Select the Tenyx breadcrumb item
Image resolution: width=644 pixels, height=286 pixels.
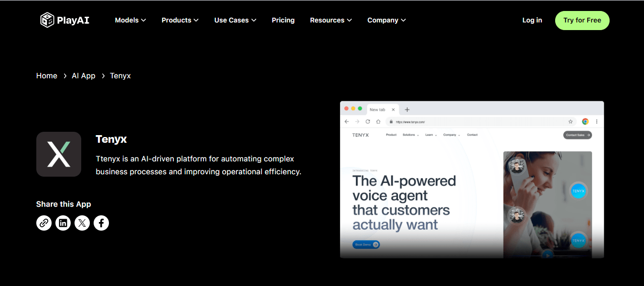pyautogui.click(x=120, y=76)
